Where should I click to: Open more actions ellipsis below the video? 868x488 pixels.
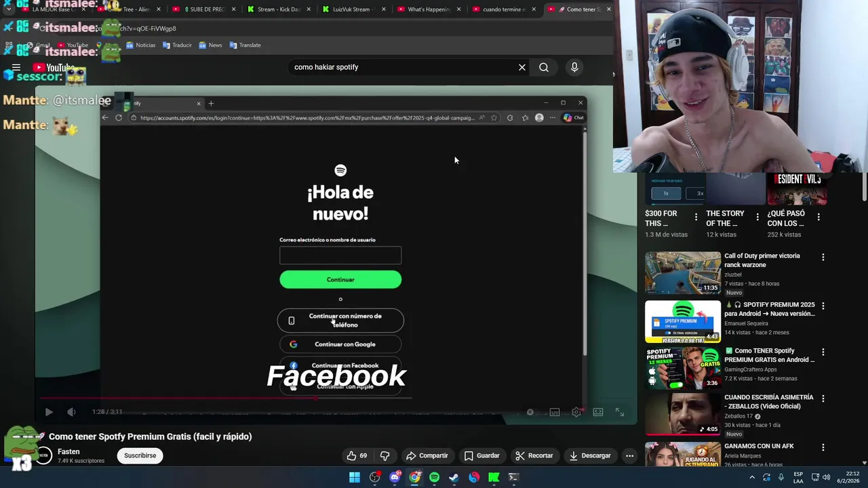(629, 455)
